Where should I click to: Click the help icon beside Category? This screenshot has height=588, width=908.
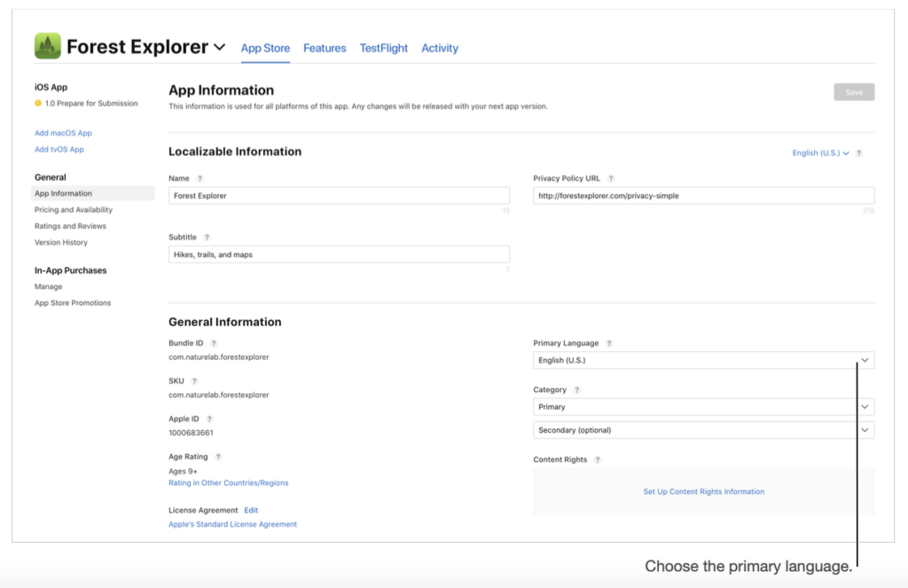(x=576, y=390)
